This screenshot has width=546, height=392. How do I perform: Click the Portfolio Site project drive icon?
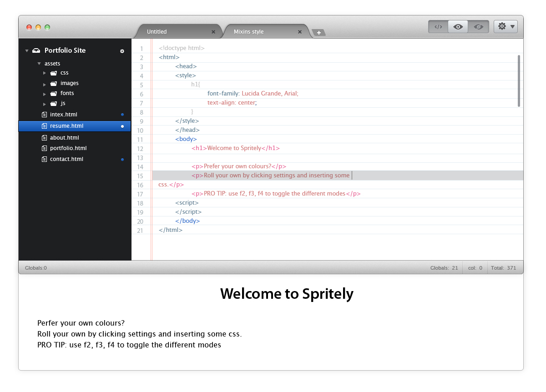pos(36,50)
